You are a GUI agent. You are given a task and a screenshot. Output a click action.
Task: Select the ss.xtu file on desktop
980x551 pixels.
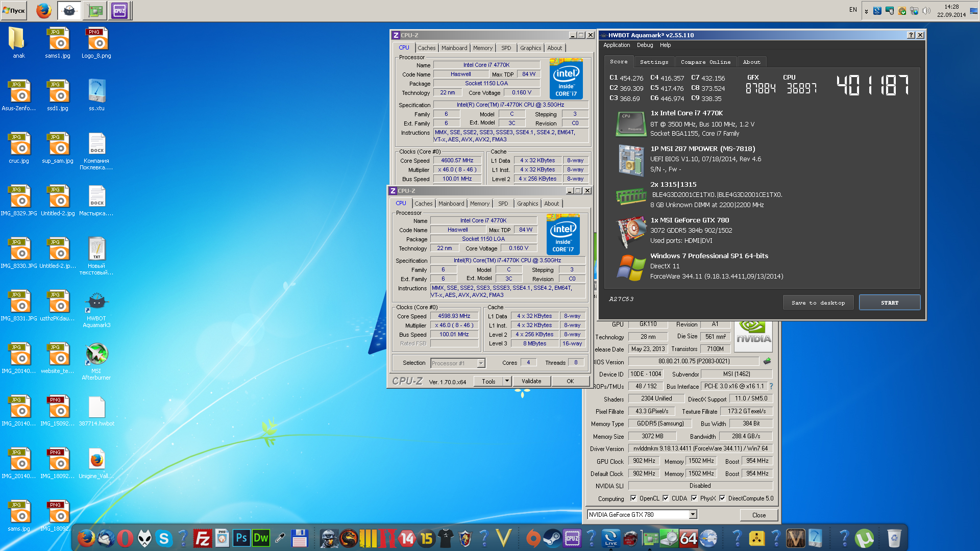(96, 96)
